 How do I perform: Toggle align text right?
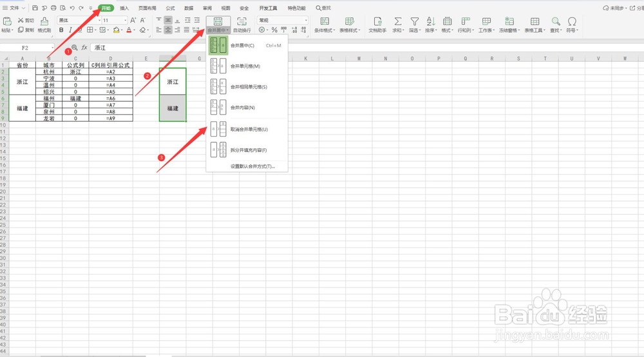tap(178, 30)
